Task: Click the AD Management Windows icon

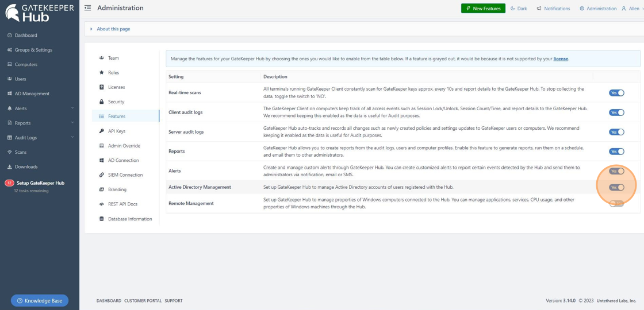Action: coord(10,94)
